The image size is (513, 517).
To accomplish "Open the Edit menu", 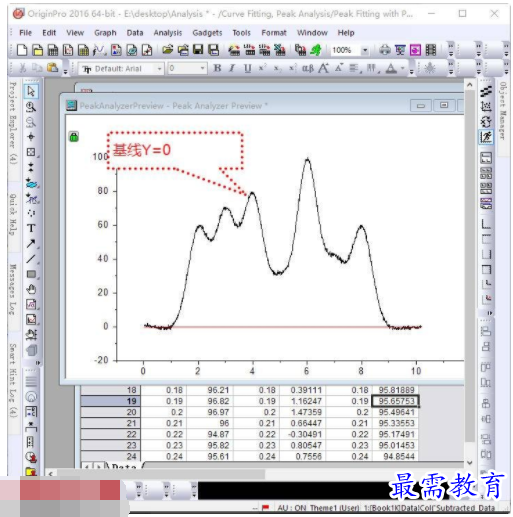I will coord(49,33).
